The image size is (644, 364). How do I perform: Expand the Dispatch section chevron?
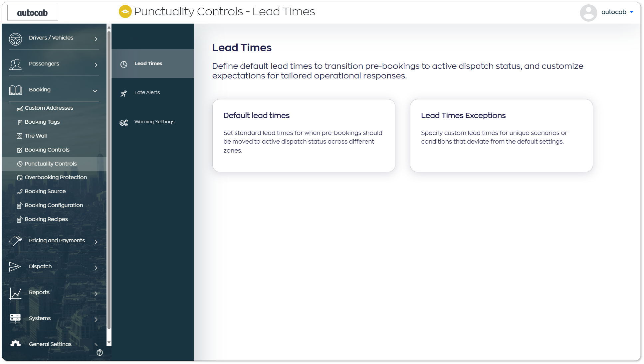point(96,268)
